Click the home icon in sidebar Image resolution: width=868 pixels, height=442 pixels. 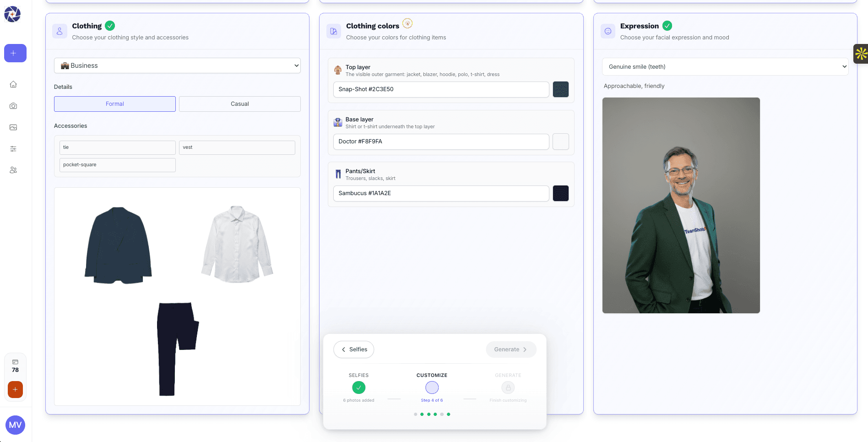(13, 84)
